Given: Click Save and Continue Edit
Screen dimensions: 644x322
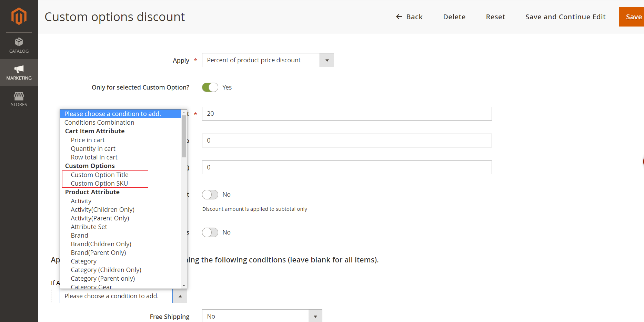Looking at the screenshot, I should click(x=565, y=17).
